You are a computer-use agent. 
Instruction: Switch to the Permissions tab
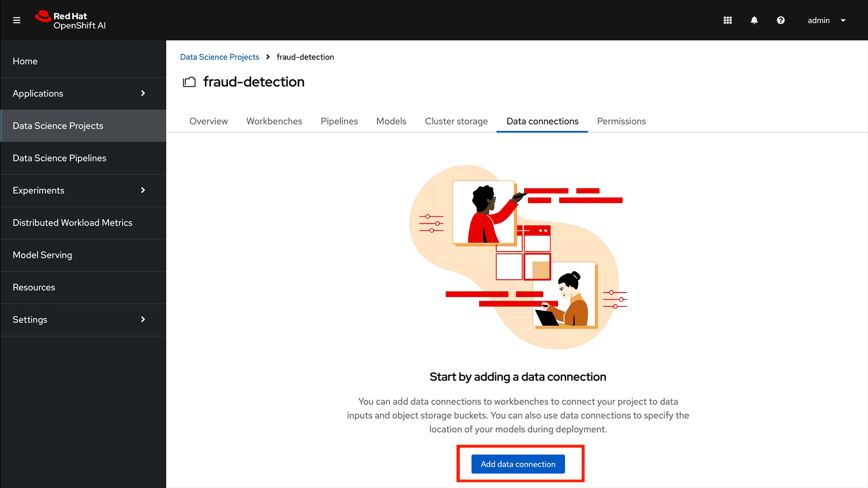(621, 121)
